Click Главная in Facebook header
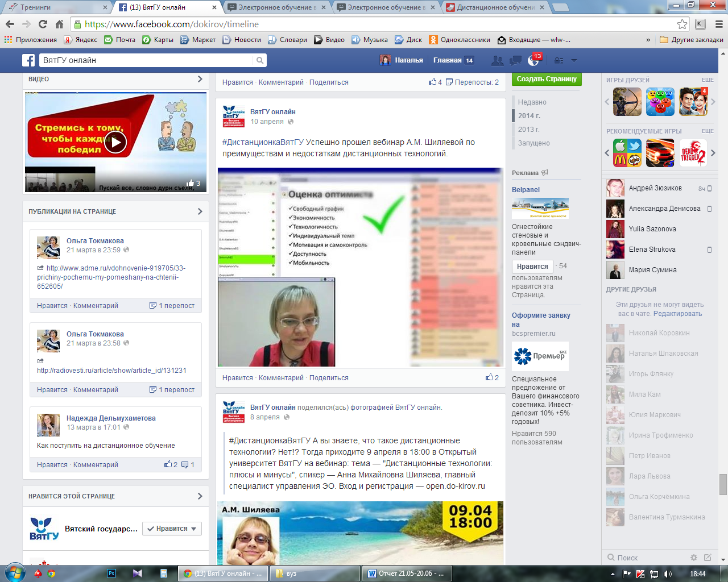Screen dimensions: 728x582 [448, 60]
